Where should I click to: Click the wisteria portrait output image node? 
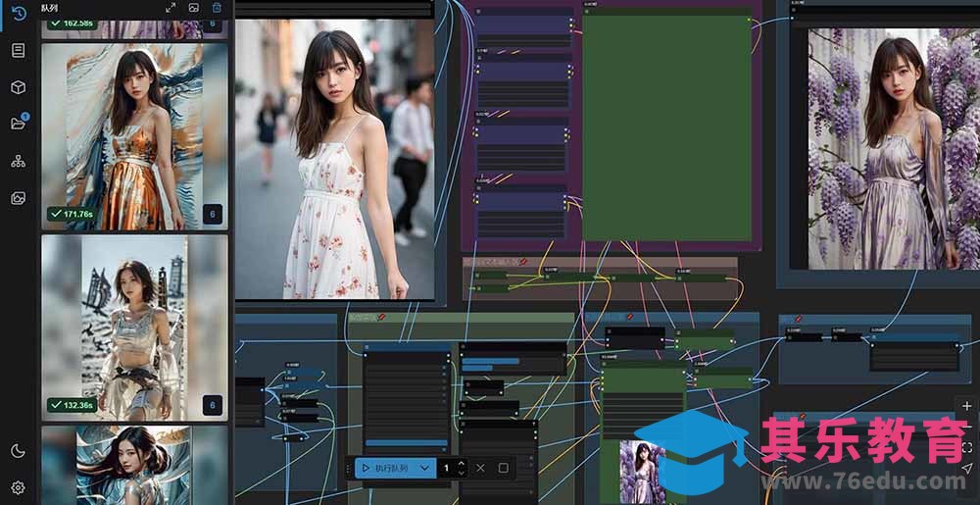point(894,149)
